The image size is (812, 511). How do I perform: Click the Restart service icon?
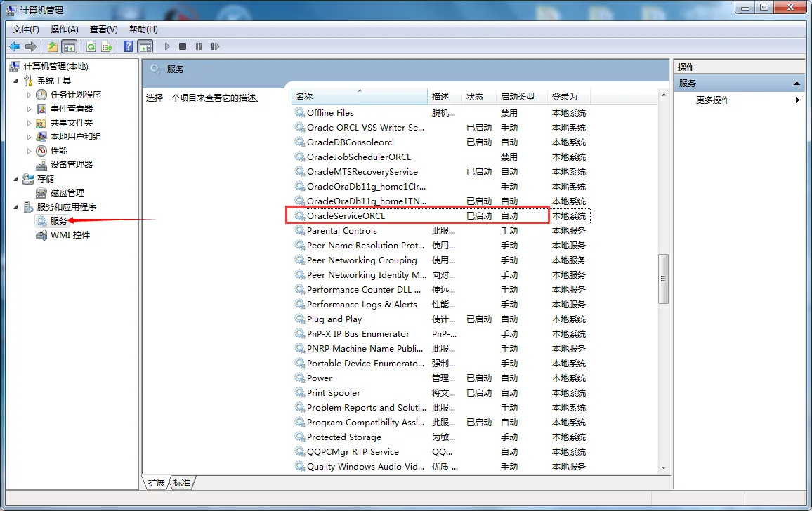pos(215,46)
